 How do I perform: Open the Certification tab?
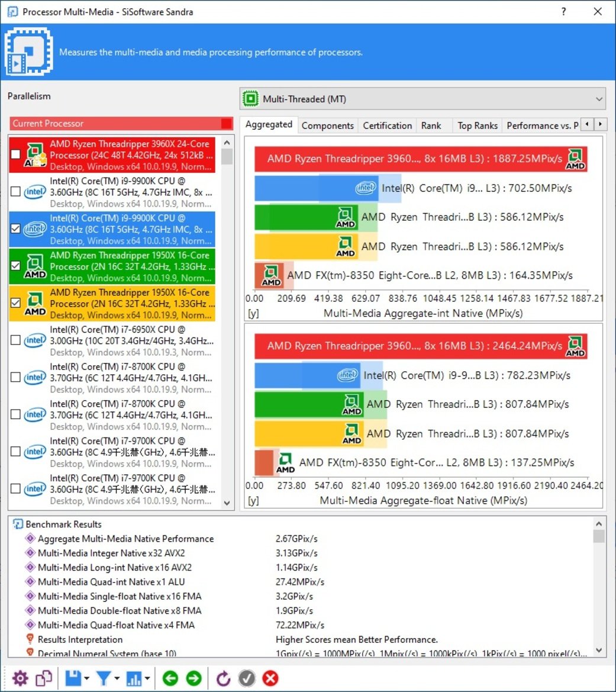coord(387,125)
